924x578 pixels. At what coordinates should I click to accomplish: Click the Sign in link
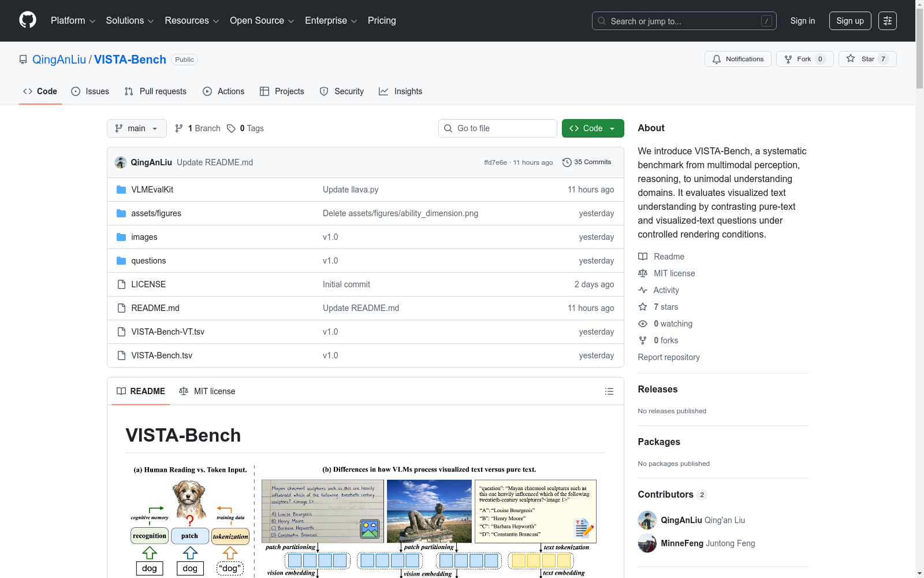pos(803,21)
